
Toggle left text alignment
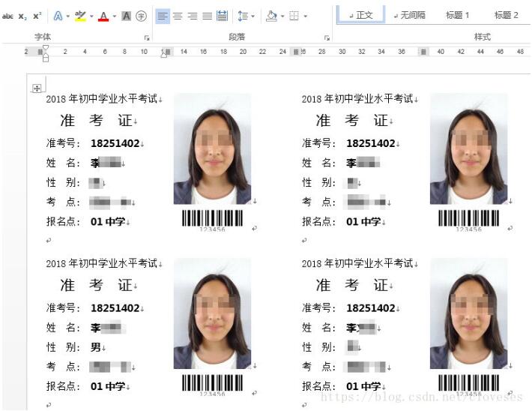click(x=163, y=16)
